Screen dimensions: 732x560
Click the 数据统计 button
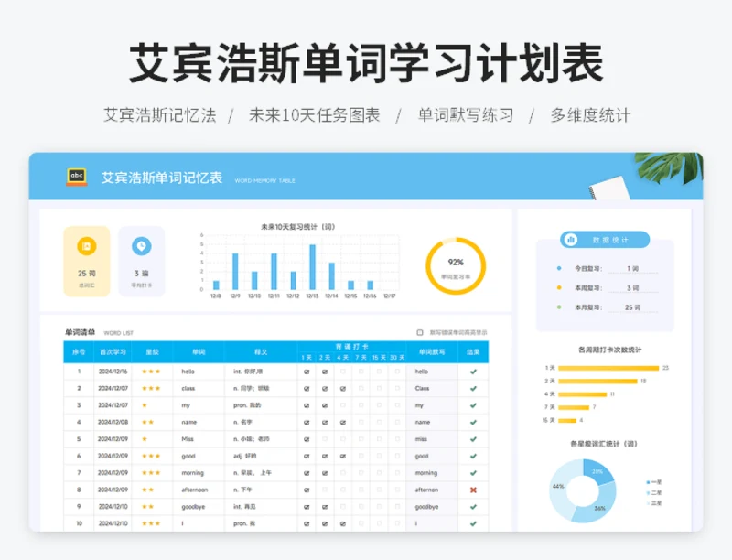coord(605,240)
